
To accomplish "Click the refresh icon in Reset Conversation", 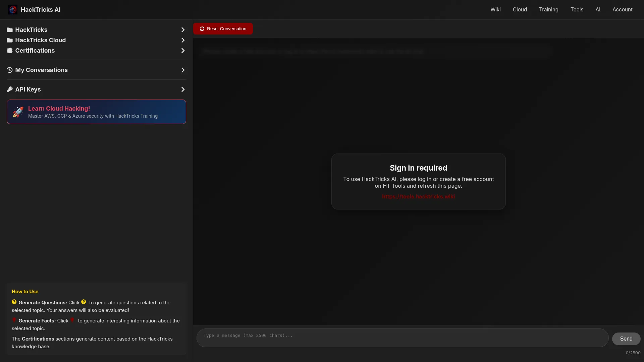I will [202, 29].
